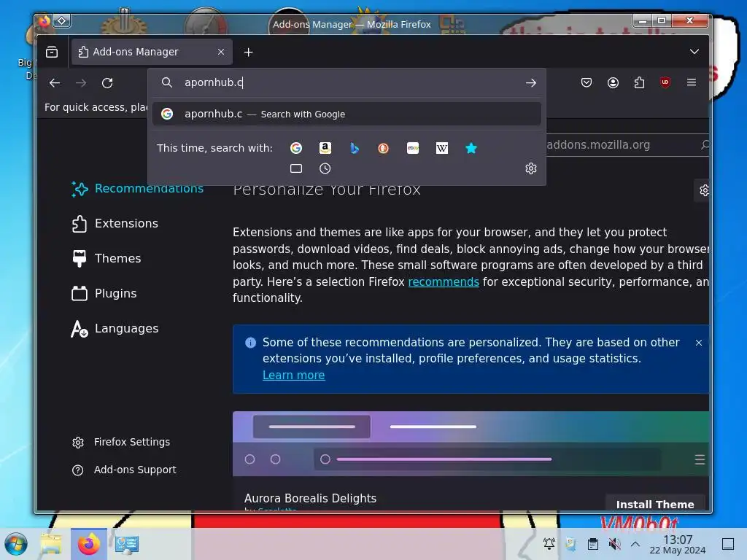Open a new tab with plus button
The width and height of the screenshot is (747, 560).
tap(248, 52)
